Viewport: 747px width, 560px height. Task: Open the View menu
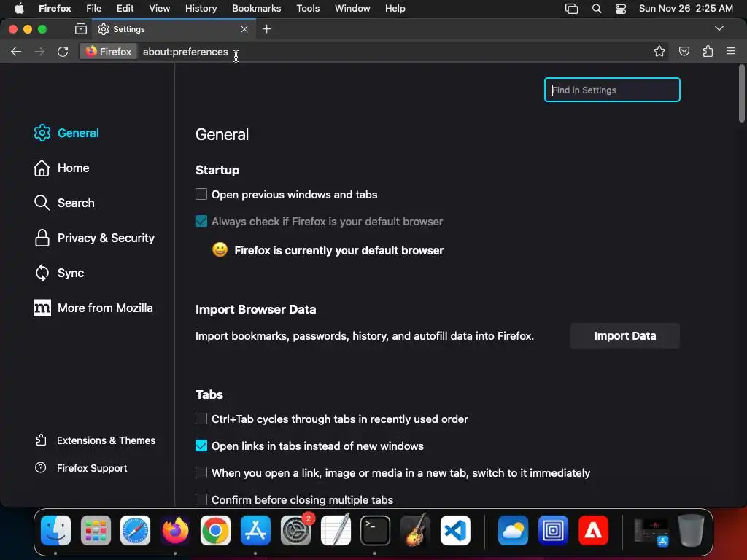[x=159, y=8]
